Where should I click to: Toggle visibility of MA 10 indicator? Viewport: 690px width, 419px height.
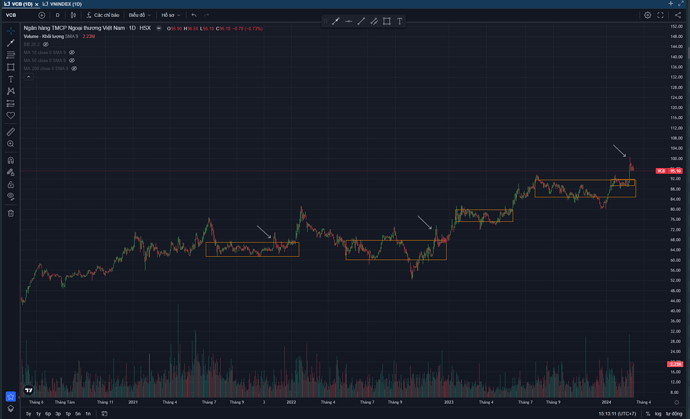pos(72,52)
